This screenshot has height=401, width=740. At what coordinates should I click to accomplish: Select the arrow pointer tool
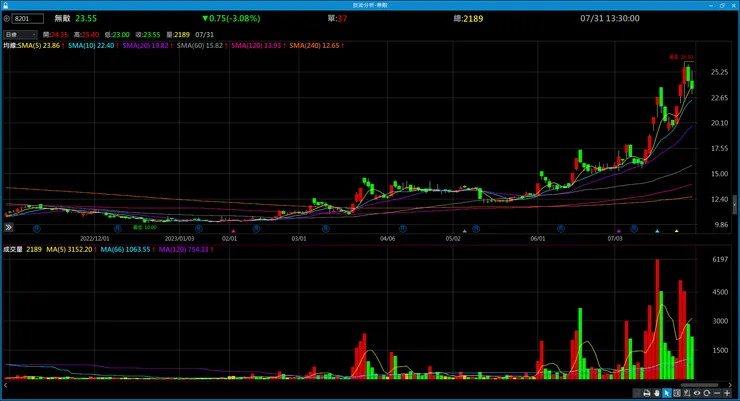pyautogui.click(x=666, y=393)
